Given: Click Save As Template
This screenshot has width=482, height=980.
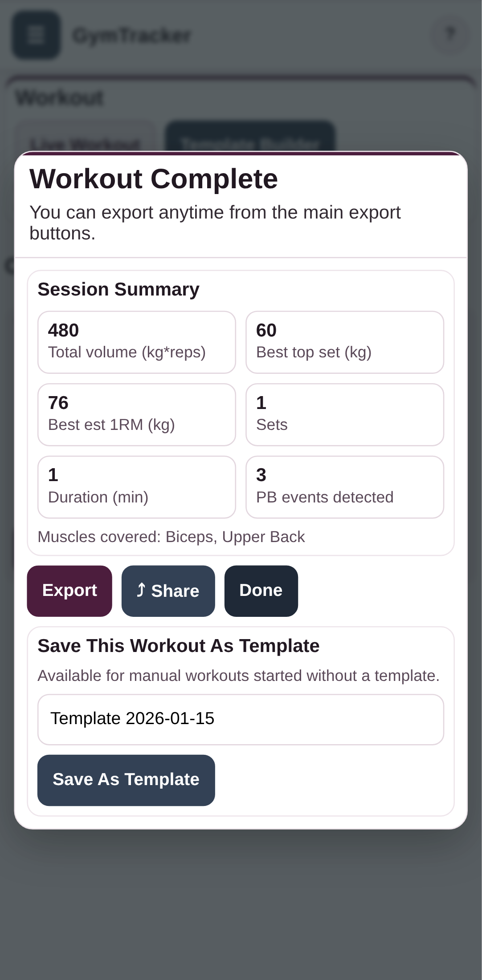Looking at the screenshot, I should [x=126, y=779].
